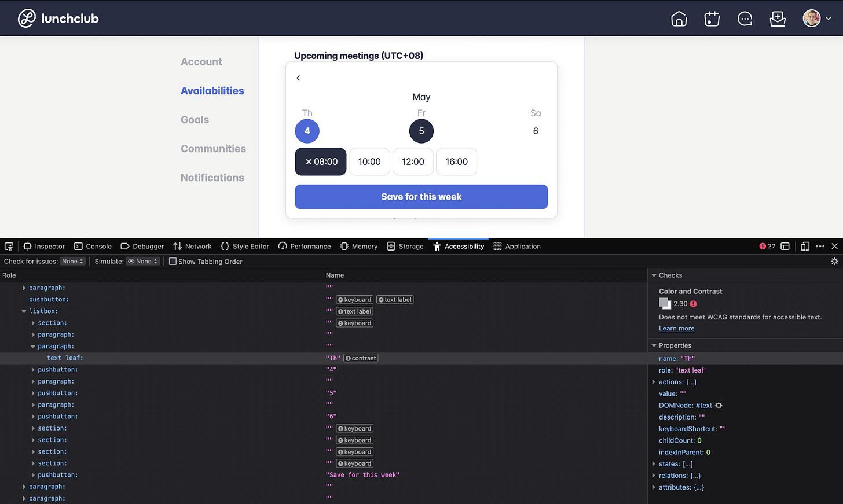This screenshot has width=843, height=504.
Task: Switch to the Network tab
Action: [x=192, y=246]
